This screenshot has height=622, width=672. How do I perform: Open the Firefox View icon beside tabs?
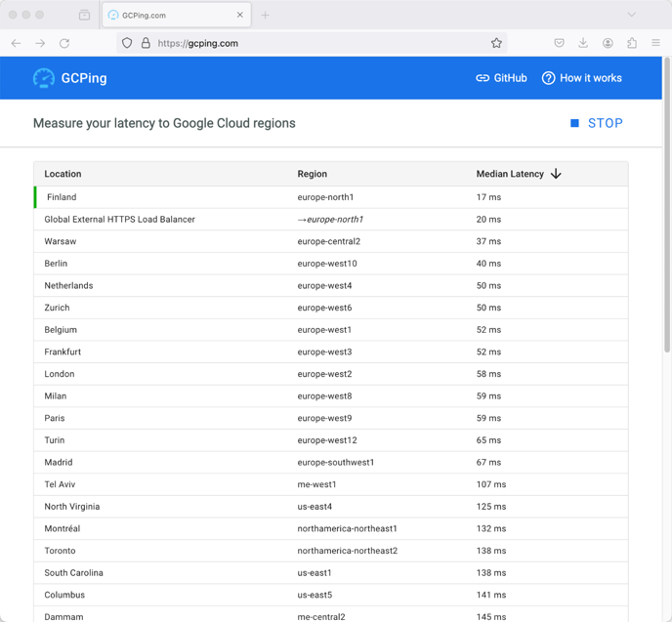tap(84, 15)
